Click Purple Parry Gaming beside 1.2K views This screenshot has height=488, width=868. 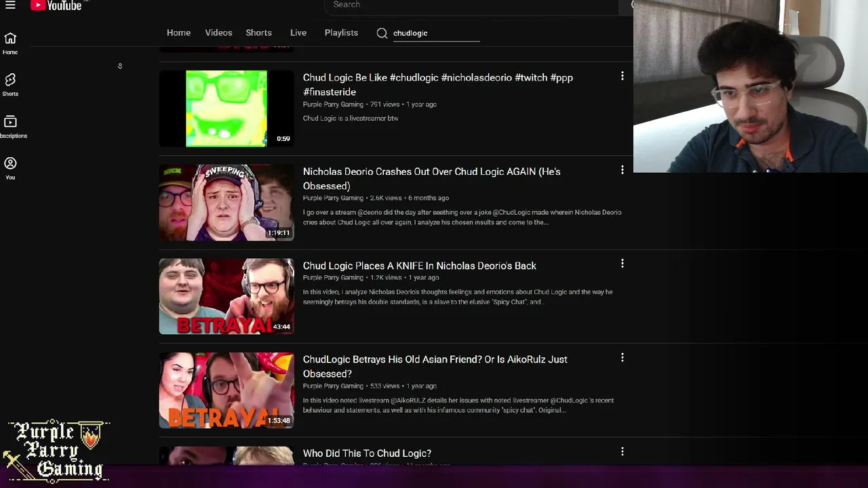(x=333, y=277)
